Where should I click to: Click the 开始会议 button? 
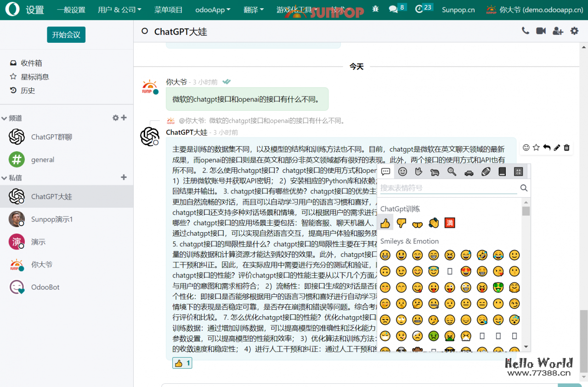(66, 34)
